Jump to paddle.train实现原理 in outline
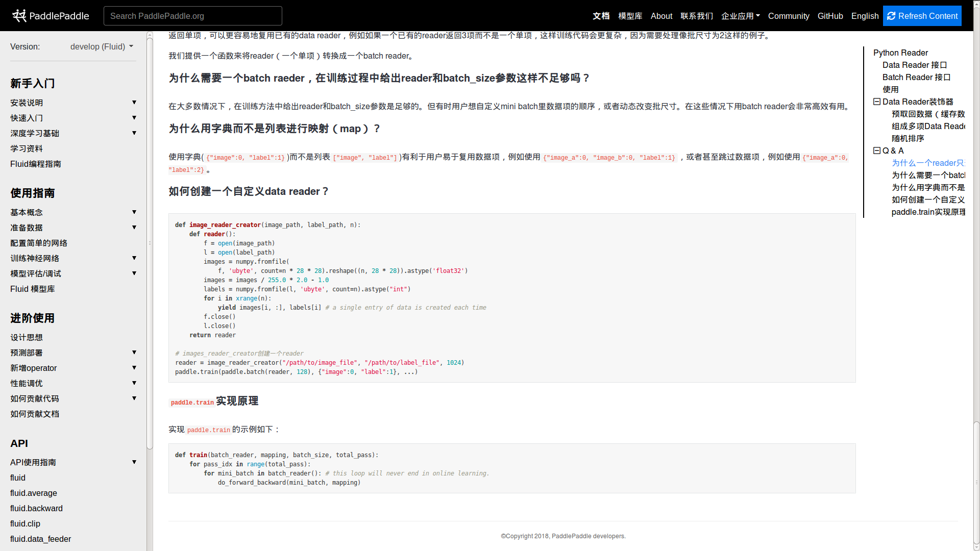 tap(928, 212)
